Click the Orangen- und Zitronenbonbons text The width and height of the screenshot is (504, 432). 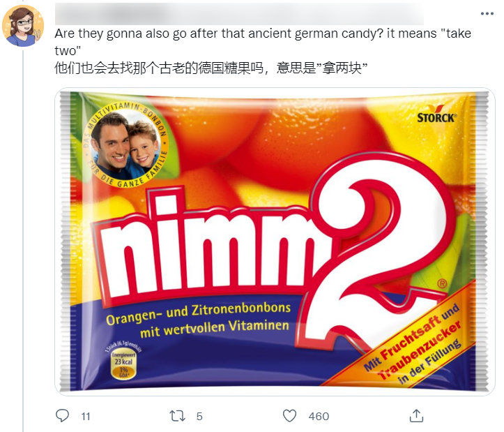click(198, 313)
